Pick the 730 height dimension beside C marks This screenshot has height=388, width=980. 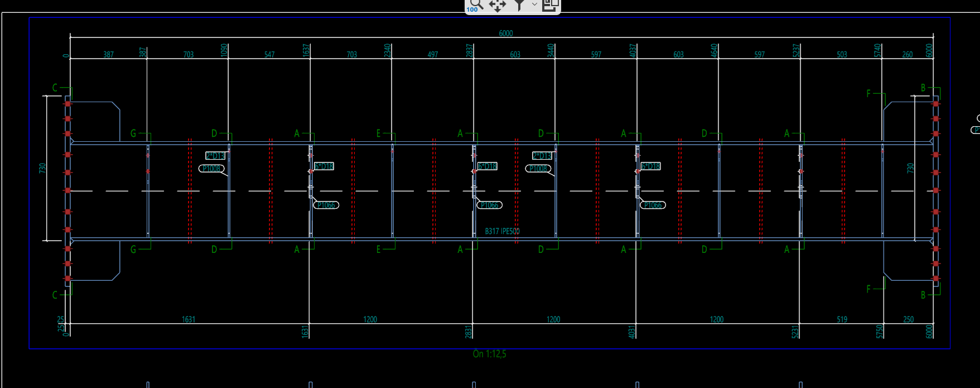click(42, 168)
